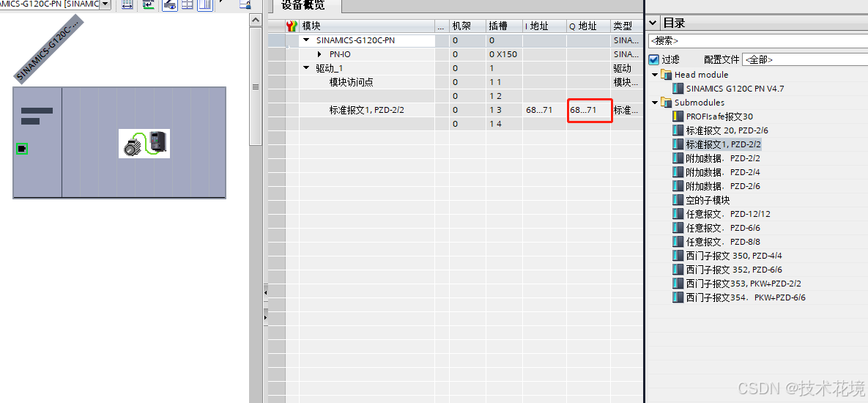Click the 西门子报文354 module icon
This screenshot has width=868, height=403.
[678, 297]
